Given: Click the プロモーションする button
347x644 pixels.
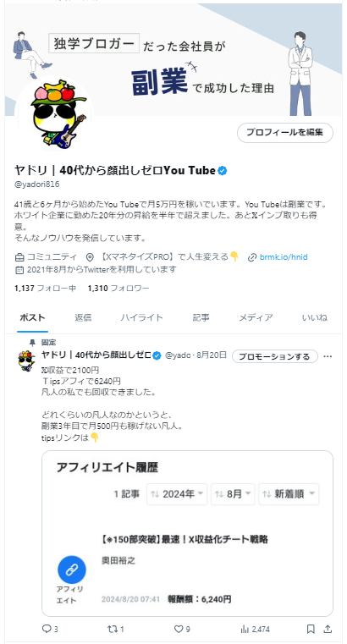Looking at the screenshot, I should [x=275, y=356].
